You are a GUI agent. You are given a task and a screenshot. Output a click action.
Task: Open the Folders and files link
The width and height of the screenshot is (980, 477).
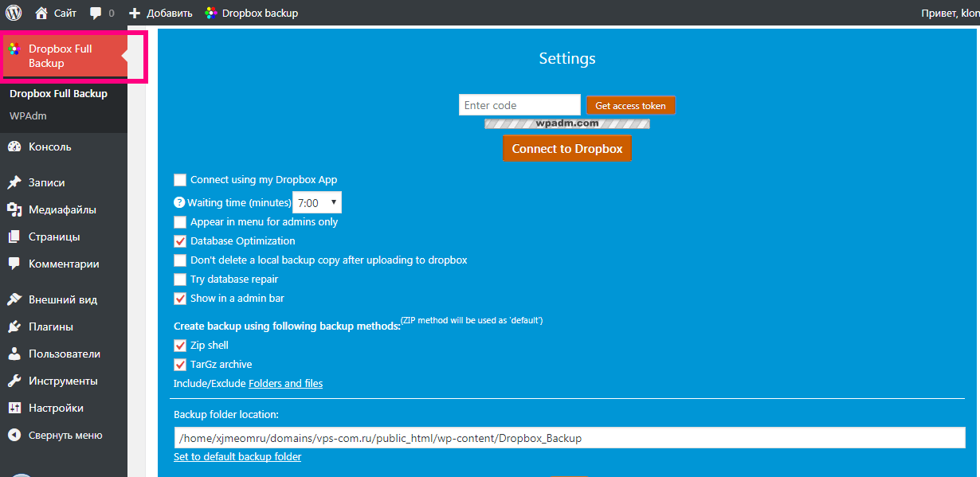tap(286, 383)
